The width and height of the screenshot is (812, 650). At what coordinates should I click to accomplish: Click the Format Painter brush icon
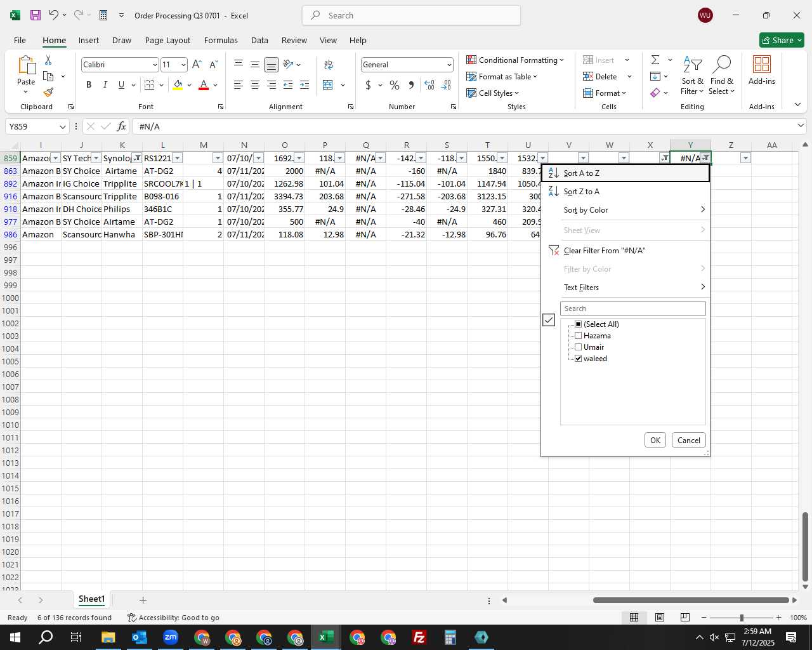pos(48,93)
